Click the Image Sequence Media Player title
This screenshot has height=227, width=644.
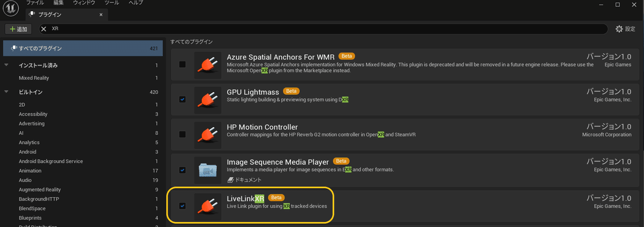point(277,162)
